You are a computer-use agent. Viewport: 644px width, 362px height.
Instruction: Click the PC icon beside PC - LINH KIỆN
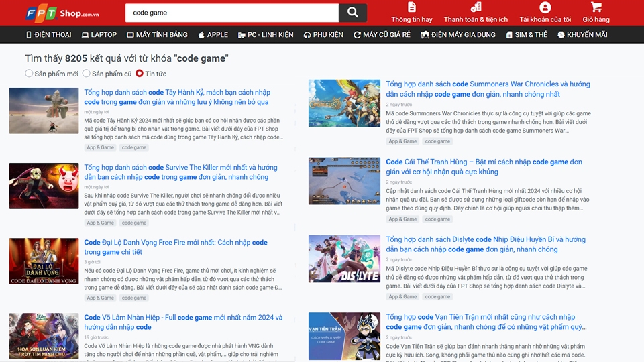coord(241,35)
